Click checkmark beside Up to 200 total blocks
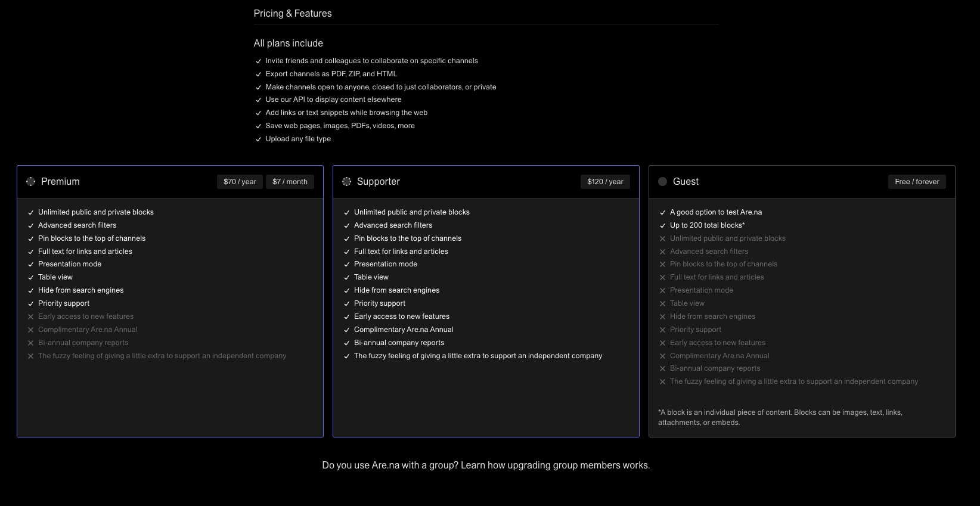 pos(662,225)
